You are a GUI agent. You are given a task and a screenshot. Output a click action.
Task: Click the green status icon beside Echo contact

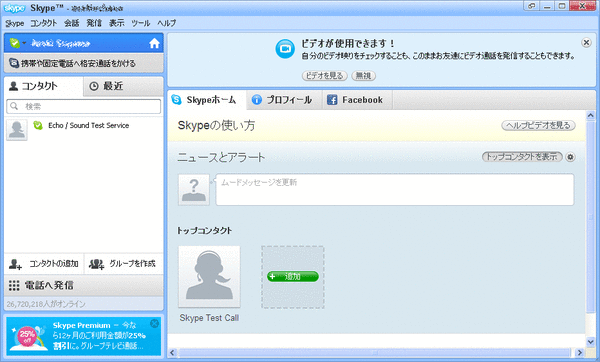point(38,125)
